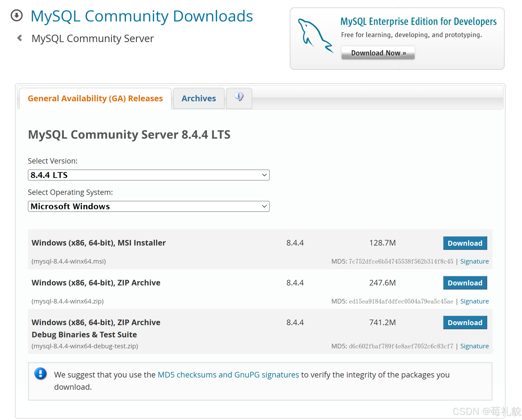
Task: Open MD5 checksums and GnuPG signatures link
Action: (228, 375)
